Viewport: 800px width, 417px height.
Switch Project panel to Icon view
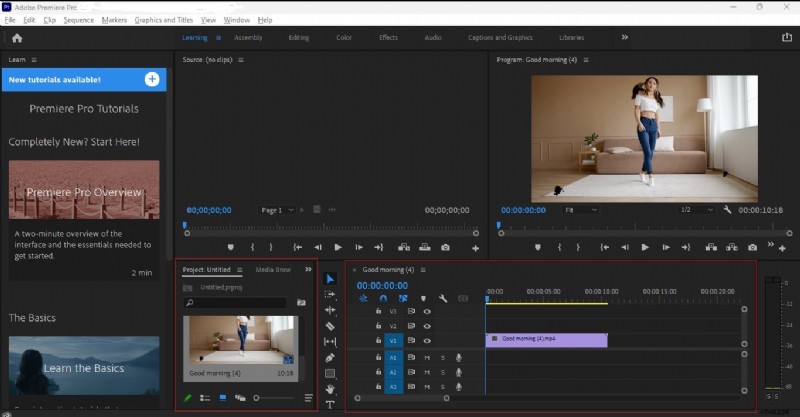(222, 398)
